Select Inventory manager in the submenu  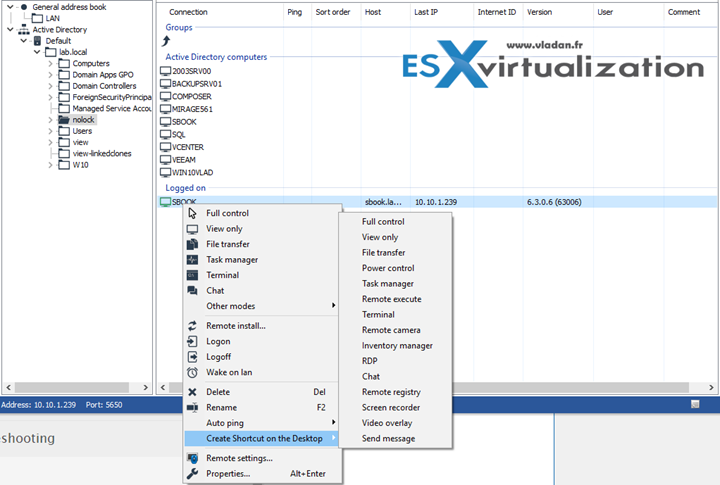397,345
